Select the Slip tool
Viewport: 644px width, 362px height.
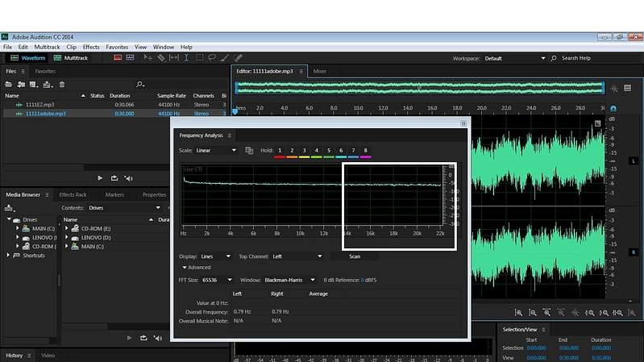point(174,57)
